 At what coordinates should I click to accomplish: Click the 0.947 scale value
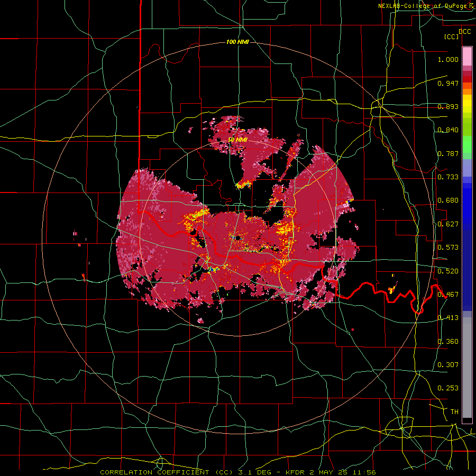coord(448,83)
